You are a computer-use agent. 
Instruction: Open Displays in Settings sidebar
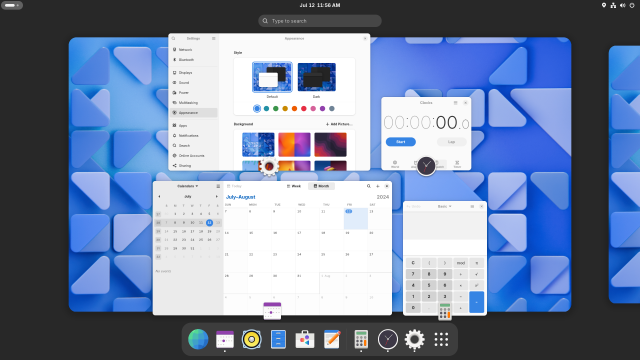[193, 73]
